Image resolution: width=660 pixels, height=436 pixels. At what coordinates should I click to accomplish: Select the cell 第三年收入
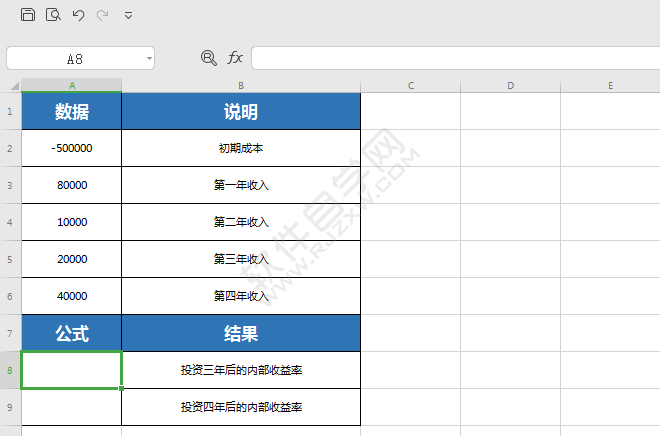[x=241, y=259]
